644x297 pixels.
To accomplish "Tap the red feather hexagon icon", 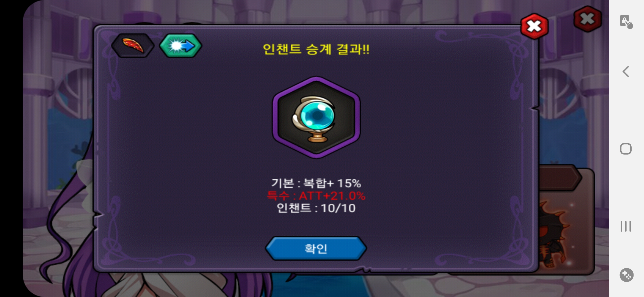I will pyautogui.click(x=133, y=46).
